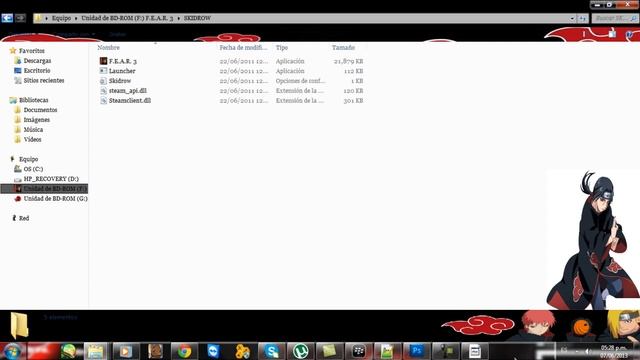Open Bibliotecas in the navigation pane
Screen dimensions: 640x360
pos(33,100)
